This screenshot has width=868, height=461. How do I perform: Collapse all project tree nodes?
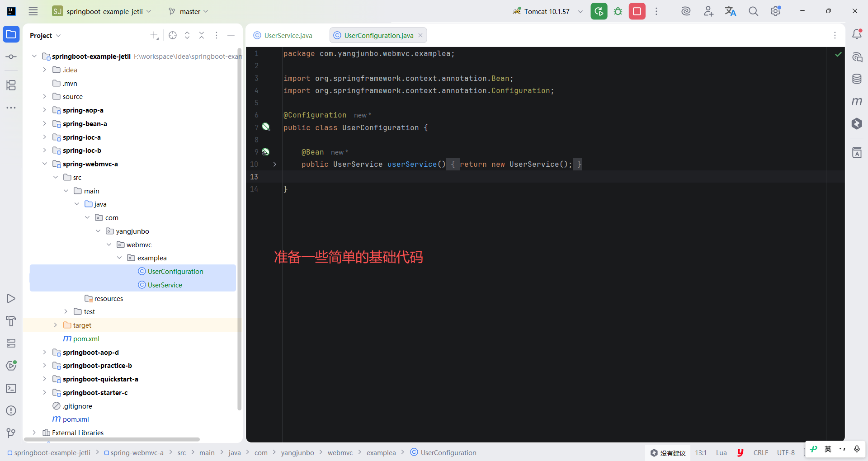coord(202,35)
